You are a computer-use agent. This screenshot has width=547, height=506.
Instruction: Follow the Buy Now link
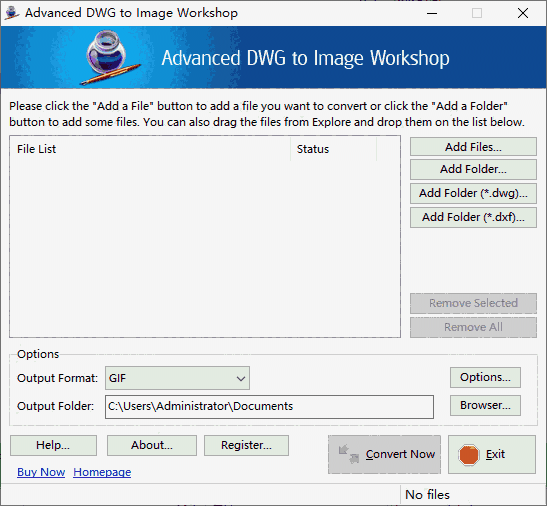41,472
